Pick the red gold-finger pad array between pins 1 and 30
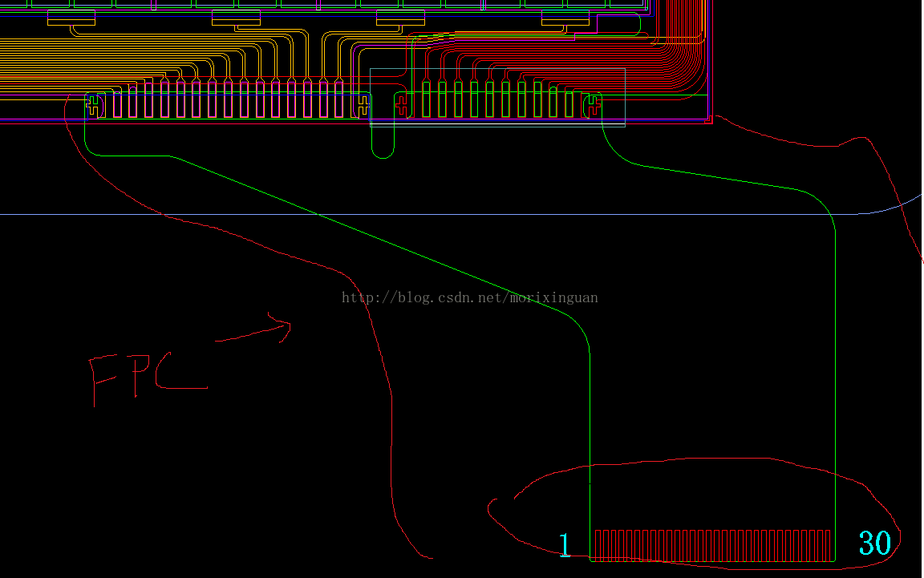Image resolution: width=924 pixels, height=578 pixels. pyautogui.click(x=712, y=545)
